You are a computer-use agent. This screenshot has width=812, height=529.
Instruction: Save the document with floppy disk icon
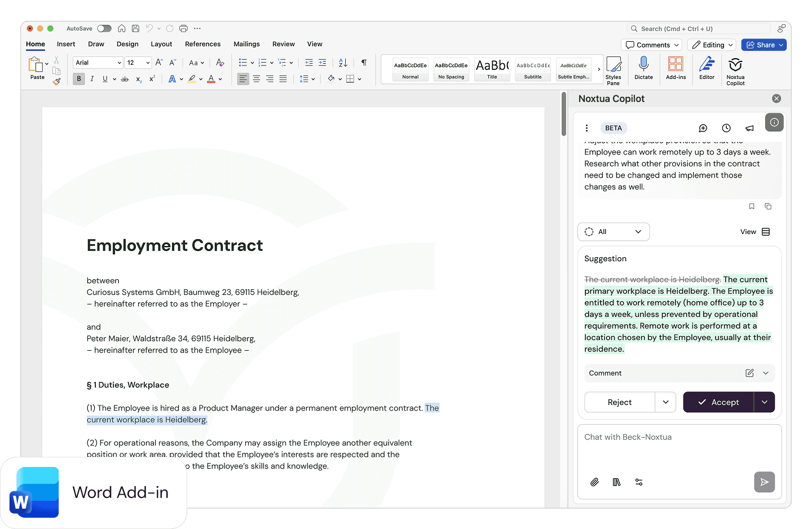pyautogui.click(x=135, y=28)
